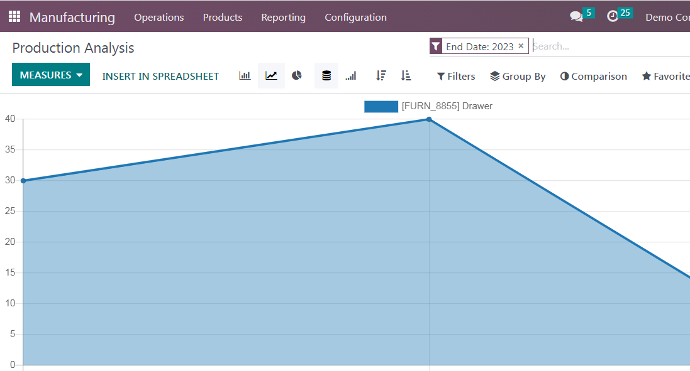The width and height of the screenshot is (690, 371).
Task: Switch to pie chart view
Action: click(297, 76)
